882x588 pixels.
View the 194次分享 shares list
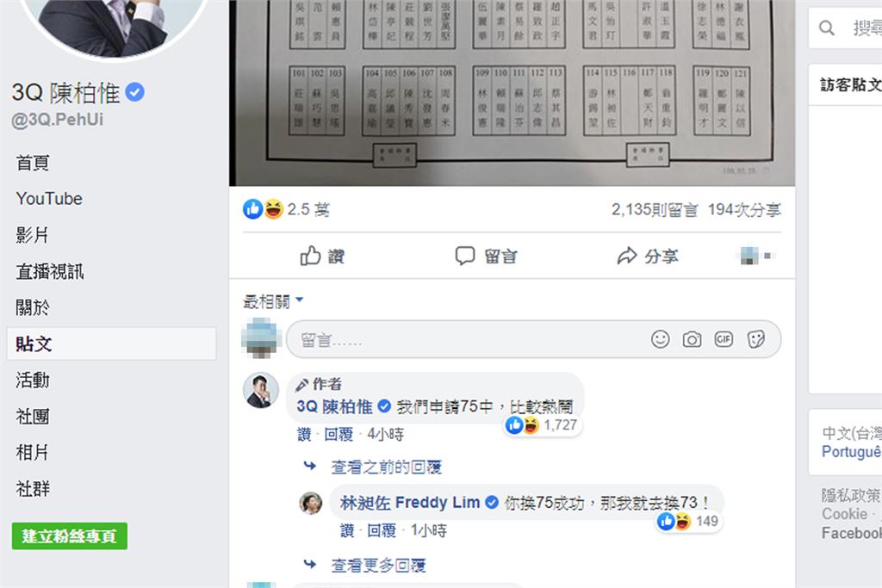click(744, 210)
